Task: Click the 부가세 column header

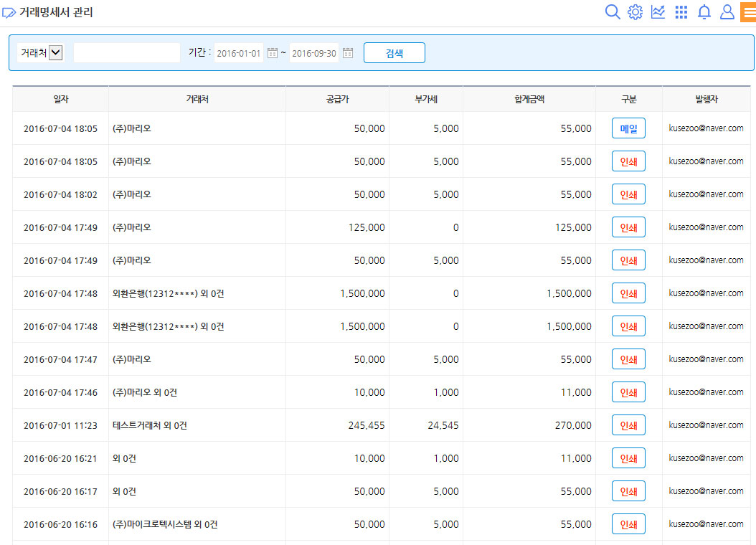Action: [x=426, y=99]
